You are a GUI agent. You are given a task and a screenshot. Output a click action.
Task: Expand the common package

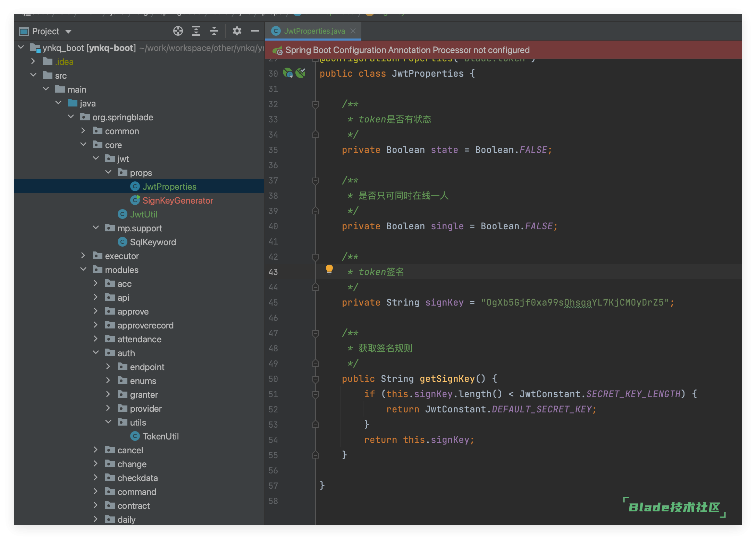[83, 131]
